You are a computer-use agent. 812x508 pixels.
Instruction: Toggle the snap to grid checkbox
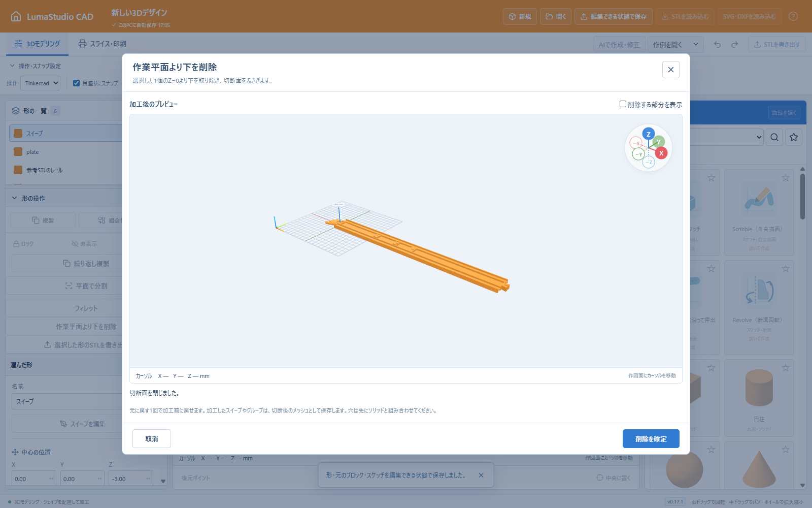click(x=76, y=83)
